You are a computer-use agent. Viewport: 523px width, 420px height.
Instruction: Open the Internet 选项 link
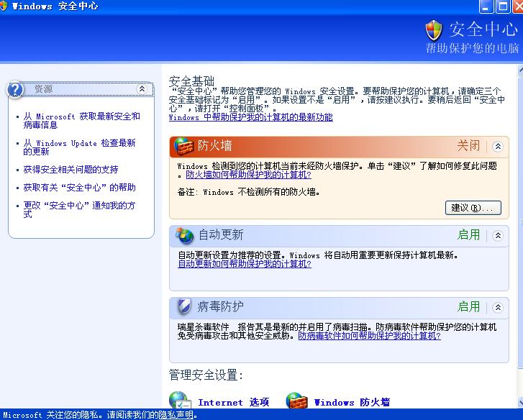(234, 402)
